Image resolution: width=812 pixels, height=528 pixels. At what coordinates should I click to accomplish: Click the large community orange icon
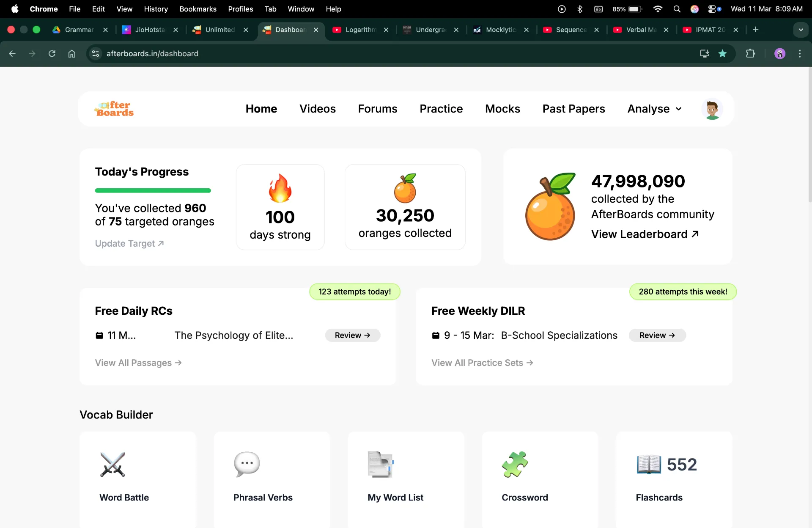pos(550,206)
